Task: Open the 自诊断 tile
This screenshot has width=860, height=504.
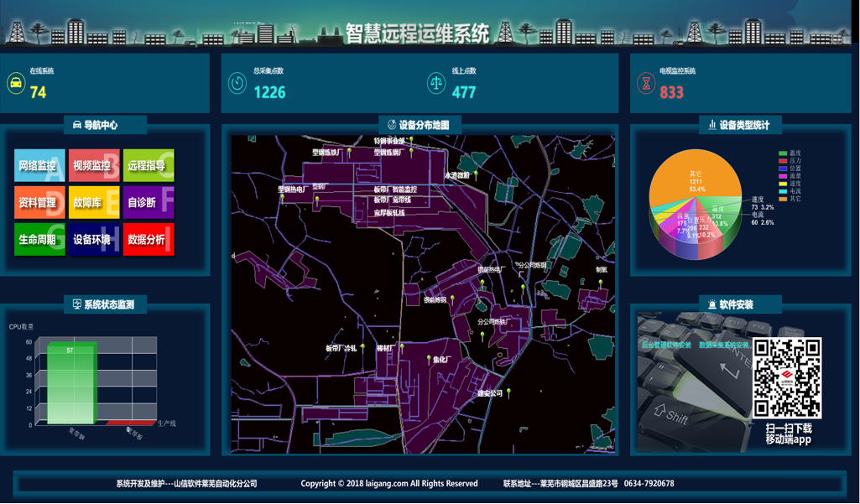Action: (148, 203)
